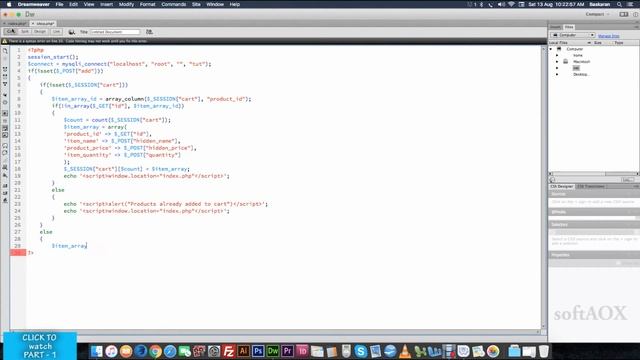Screen dimensions: 640x360
Task: Collapse the Computer tree node
Action: click(551, 49)
